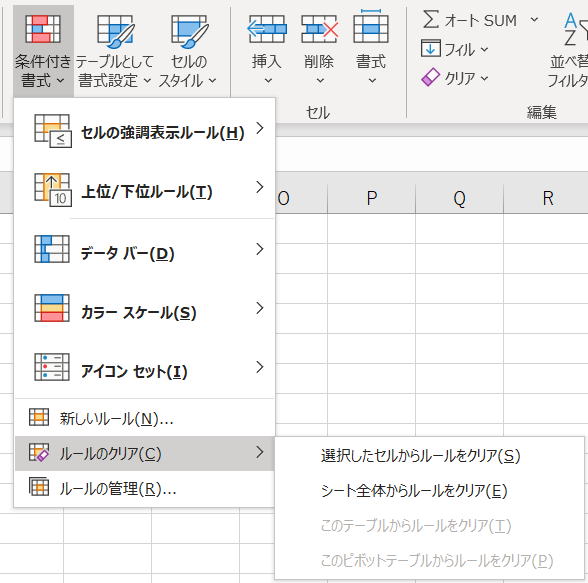
Task: Click the 並べ替えとフィルター A-Z icon
Action: [x=576, y=29]
